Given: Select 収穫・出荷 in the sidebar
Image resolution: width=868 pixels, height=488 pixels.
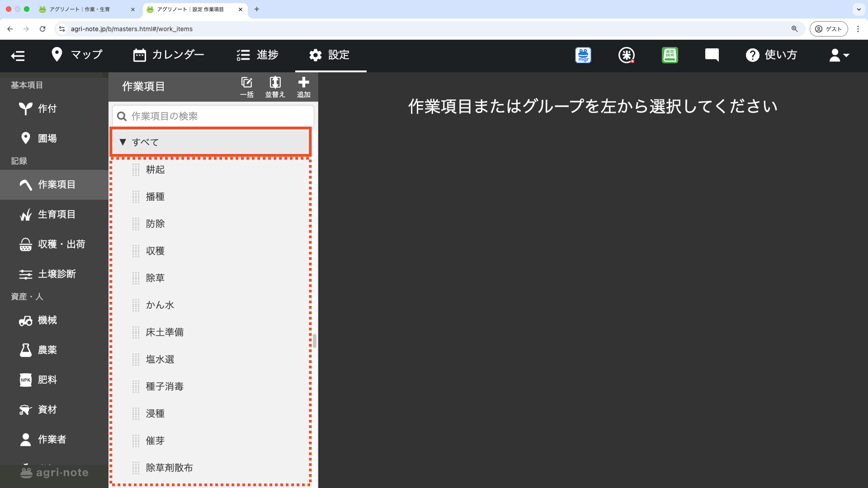Looking at the screenshot, I should (x=54, y=244).
